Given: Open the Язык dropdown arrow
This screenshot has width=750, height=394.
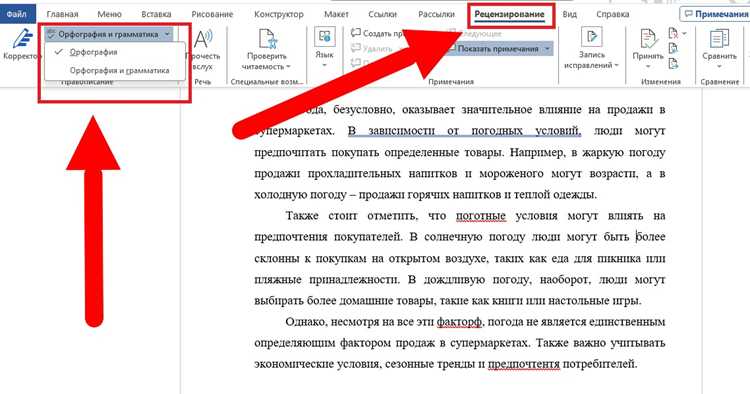Looking at the screenshot, I should [x=324, y=65].
